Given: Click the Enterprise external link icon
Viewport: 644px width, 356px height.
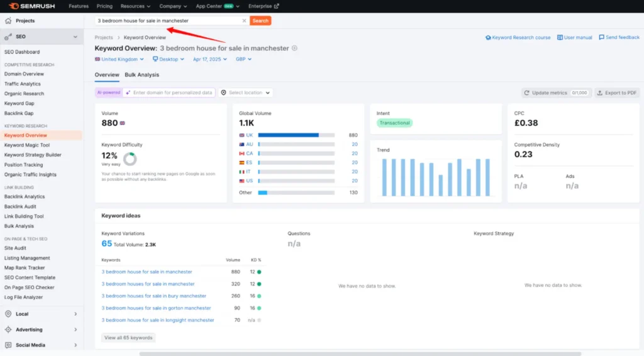Looking at the screenshot, I should (x=277, y=6).
